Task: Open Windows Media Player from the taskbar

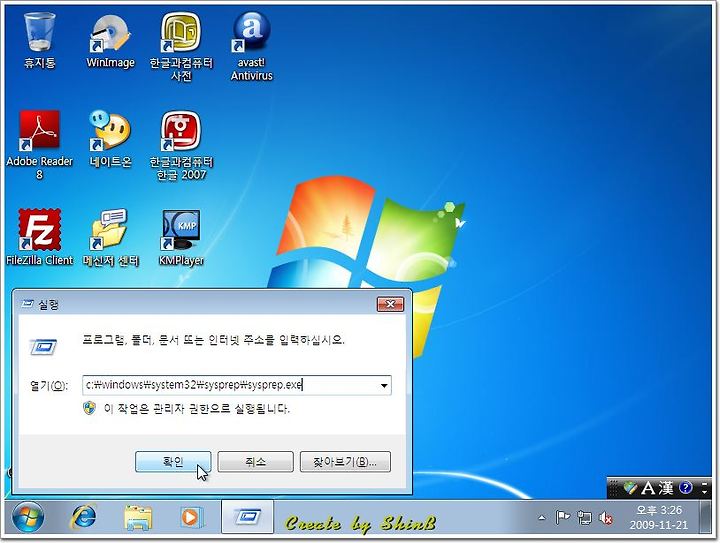Action: pyautogui.click(x=191, y=517)
